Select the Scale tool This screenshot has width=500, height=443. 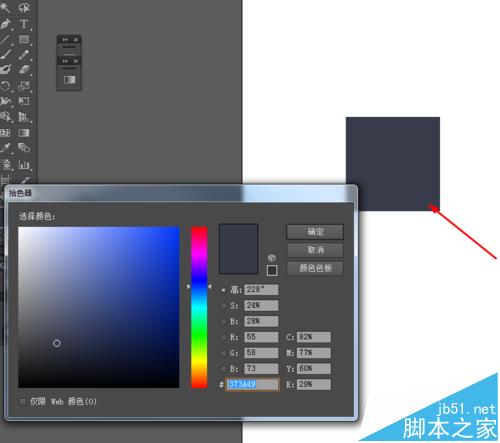click(x=24, y=86)
